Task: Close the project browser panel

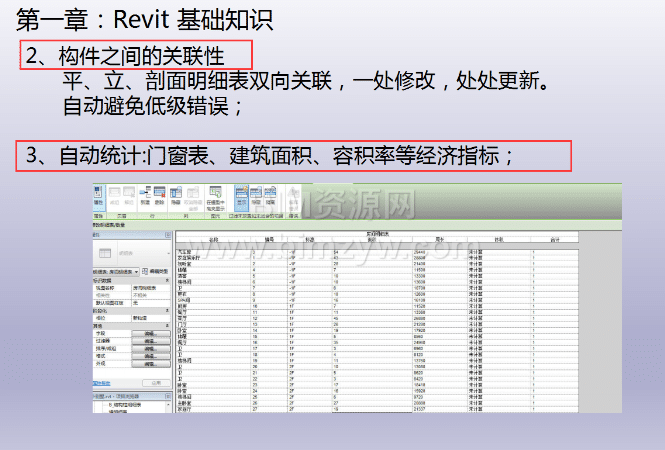Action: pos(168,396)
